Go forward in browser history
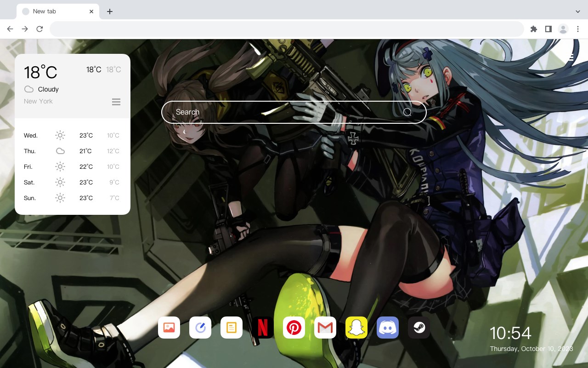This screenshot has width=588, height=368. 25,29
